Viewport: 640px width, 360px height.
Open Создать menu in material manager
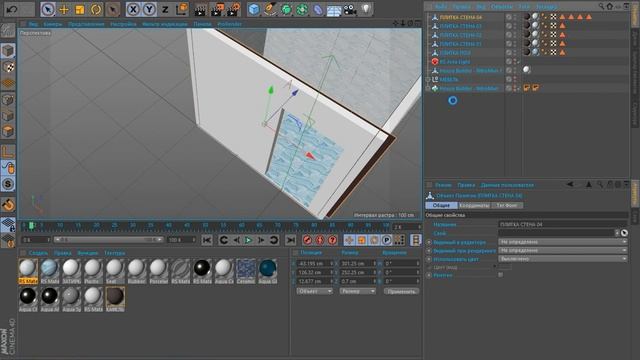38,253
